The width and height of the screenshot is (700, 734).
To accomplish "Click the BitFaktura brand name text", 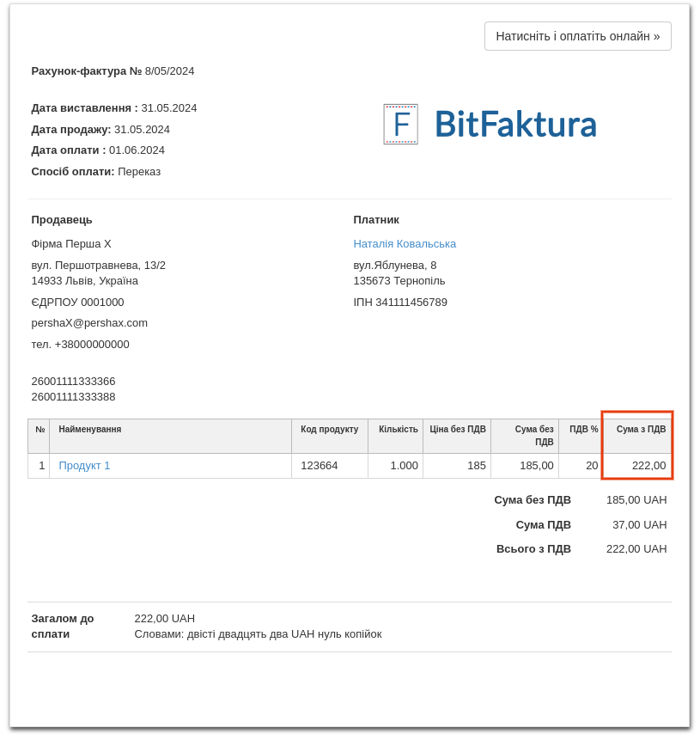I will pos(514,124).
